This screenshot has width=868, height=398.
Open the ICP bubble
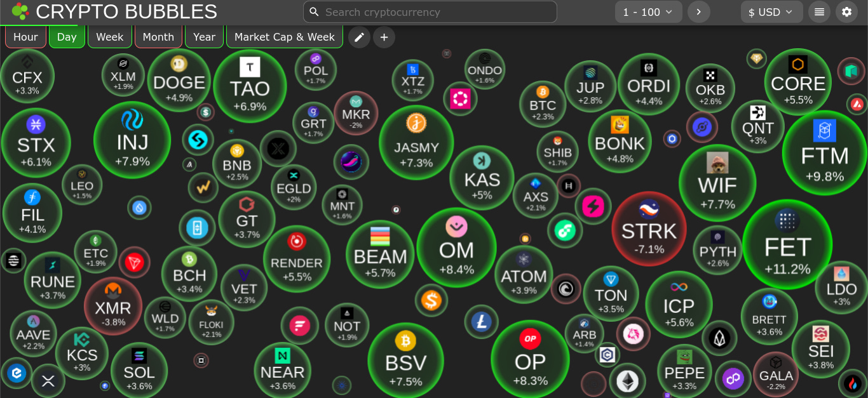(x=679, y=304)
